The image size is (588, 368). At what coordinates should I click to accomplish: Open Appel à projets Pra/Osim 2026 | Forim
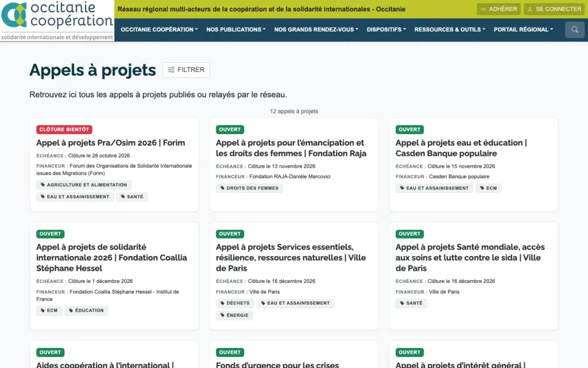[x=111, y=143]
